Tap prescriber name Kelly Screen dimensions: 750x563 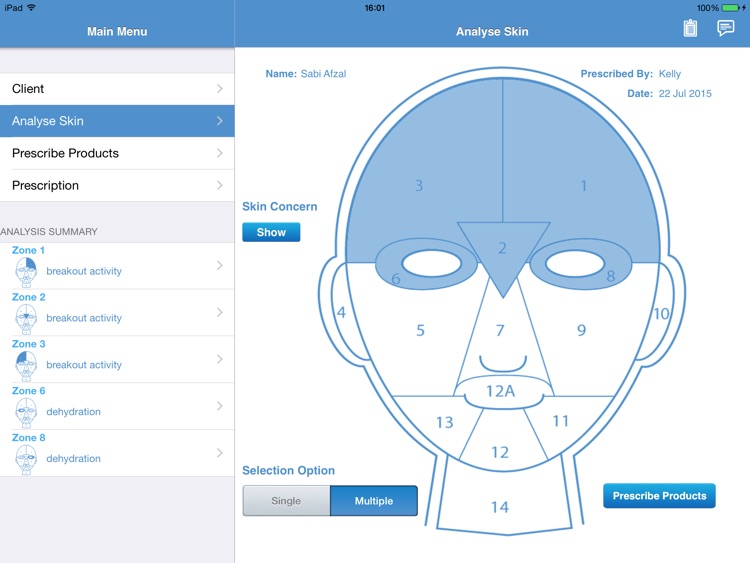(x=670, y=74)
